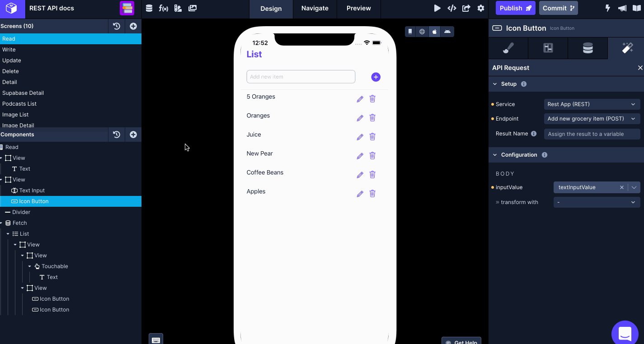Switch preview to Android mode
644x344 pixels.
pos(447,32)
